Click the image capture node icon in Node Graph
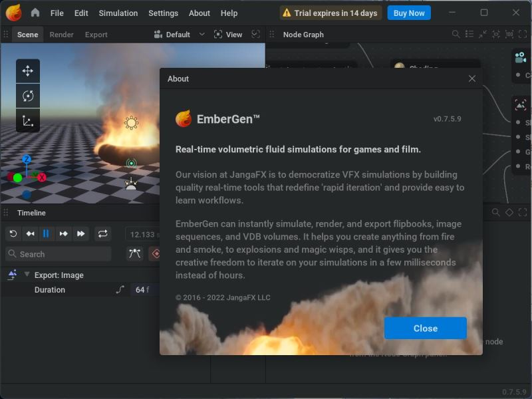 pyautogui.click(x=521, y=104)
